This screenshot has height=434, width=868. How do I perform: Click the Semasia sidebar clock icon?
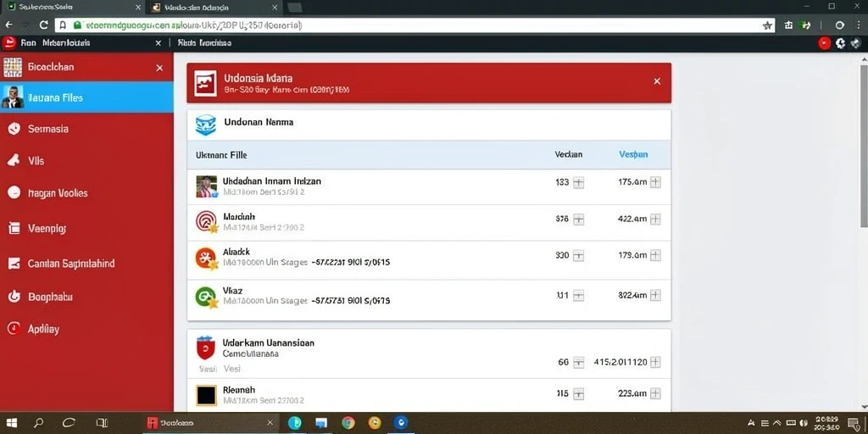(14, 129)
